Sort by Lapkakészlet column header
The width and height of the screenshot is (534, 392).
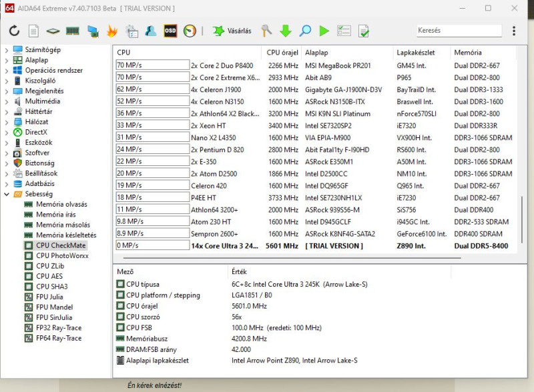click(422, 53)
